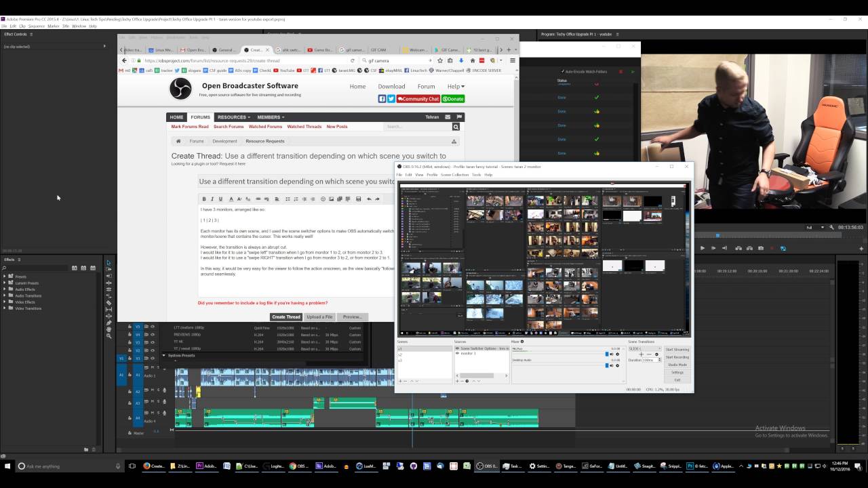Expand Video Effects folder

pos(4,302)
